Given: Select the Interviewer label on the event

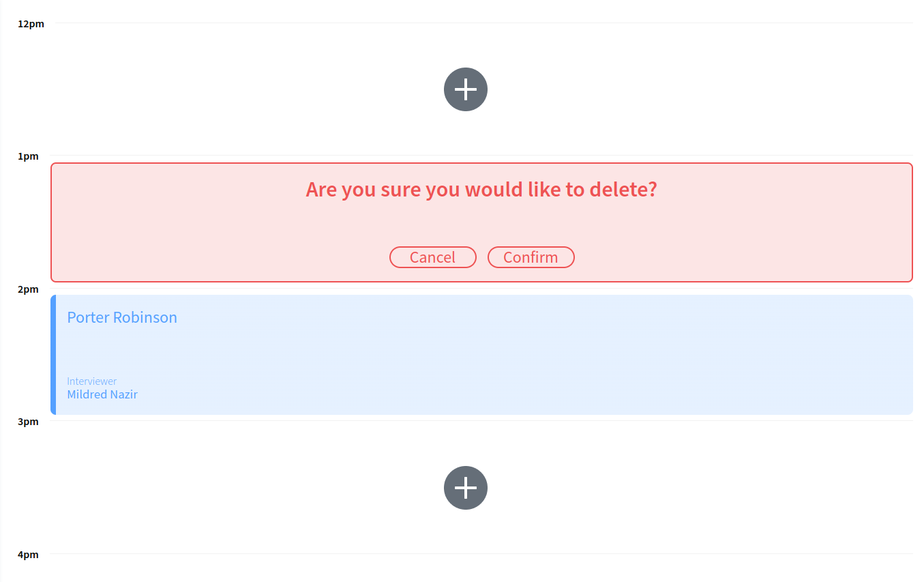Looking at the screenshot, I should tap(91, 381).
